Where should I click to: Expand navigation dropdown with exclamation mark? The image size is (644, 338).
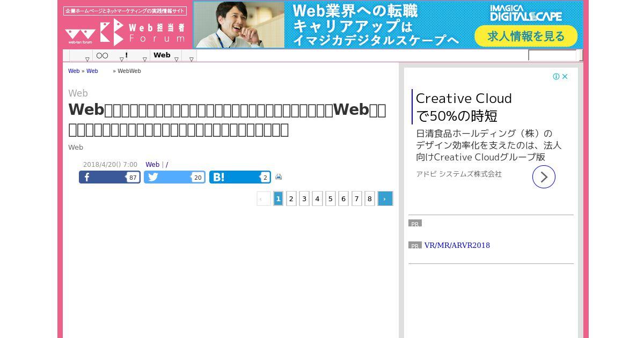137,56
